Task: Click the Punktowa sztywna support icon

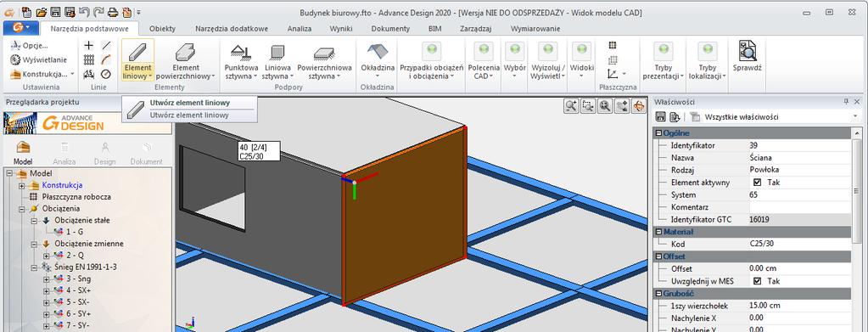Action: (241, 52)
